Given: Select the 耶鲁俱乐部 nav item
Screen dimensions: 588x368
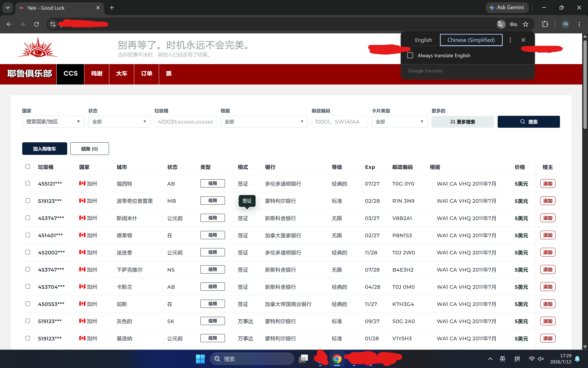Looking at the screenshot, I should coord(29,74).
